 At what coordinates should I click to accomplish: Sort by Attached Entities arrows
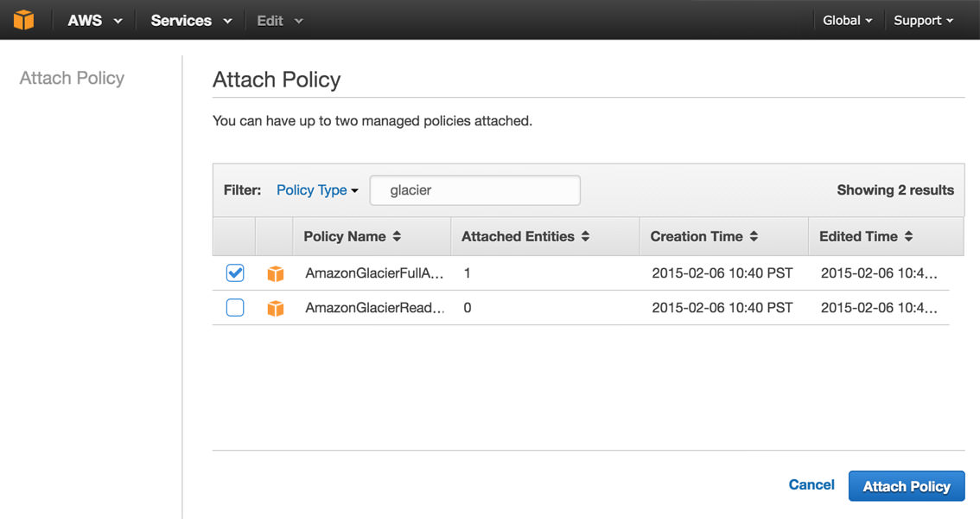[586, 236]
